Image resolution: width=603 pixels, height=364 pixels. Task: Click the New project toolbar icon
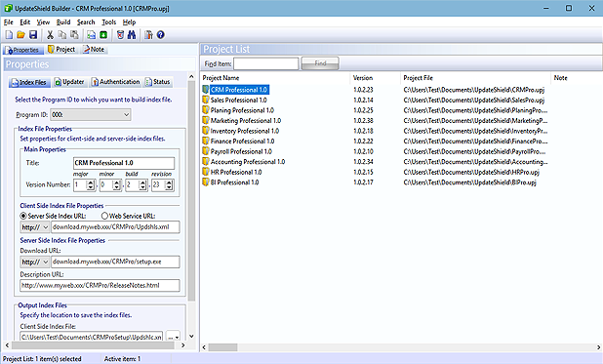click(x=9, y=35)
